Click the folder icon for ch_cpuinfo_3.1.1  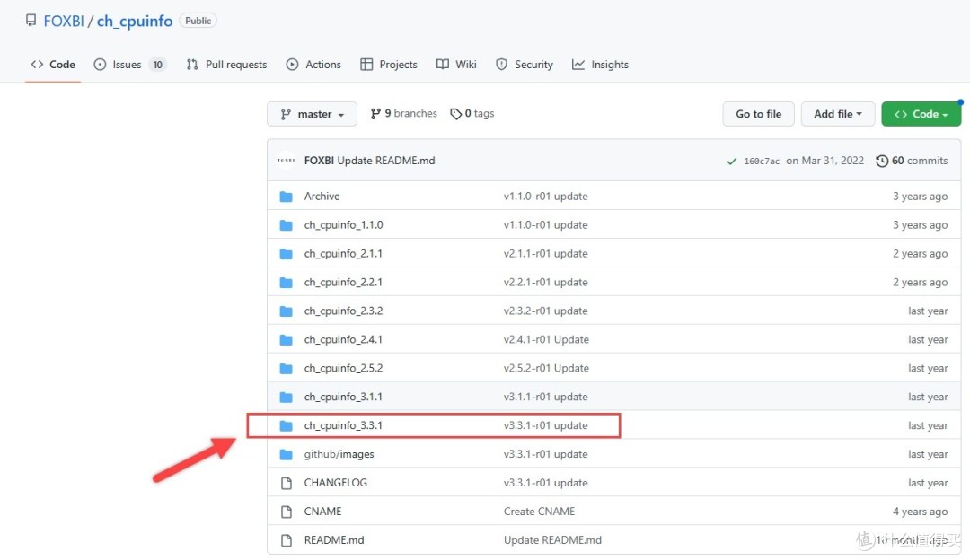286,397
